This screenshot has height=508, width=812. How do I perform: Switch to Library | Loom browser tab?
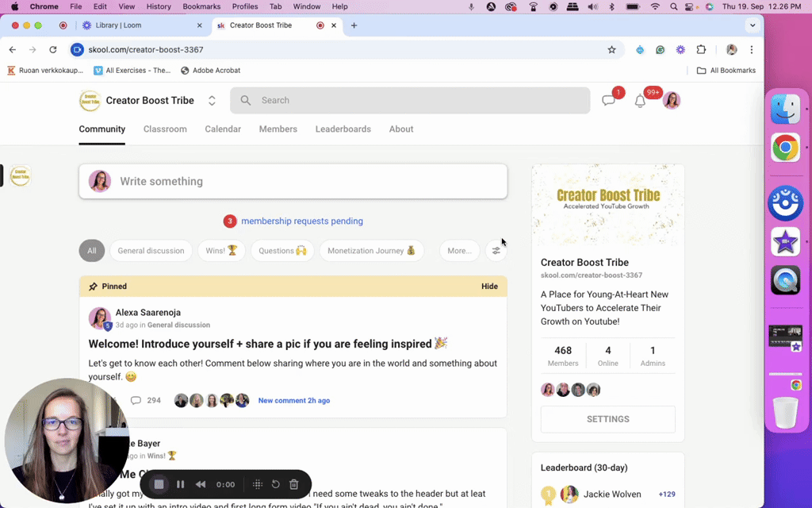143,25
